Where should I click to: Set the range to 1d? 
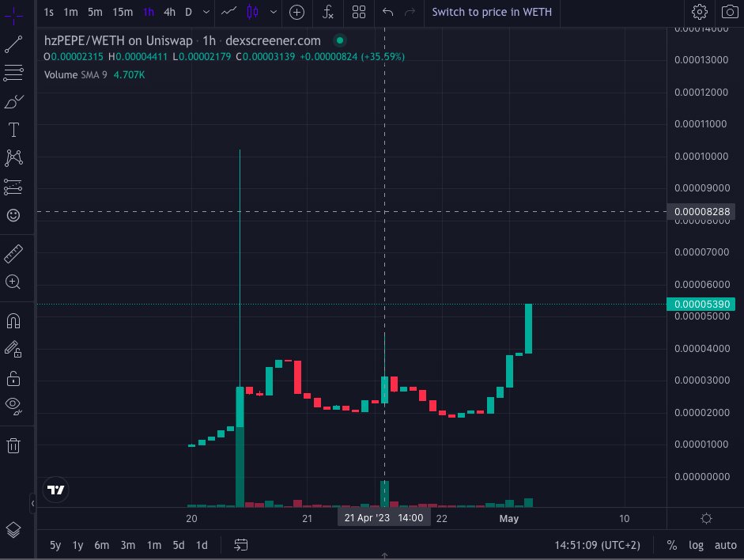coord(202,545)
